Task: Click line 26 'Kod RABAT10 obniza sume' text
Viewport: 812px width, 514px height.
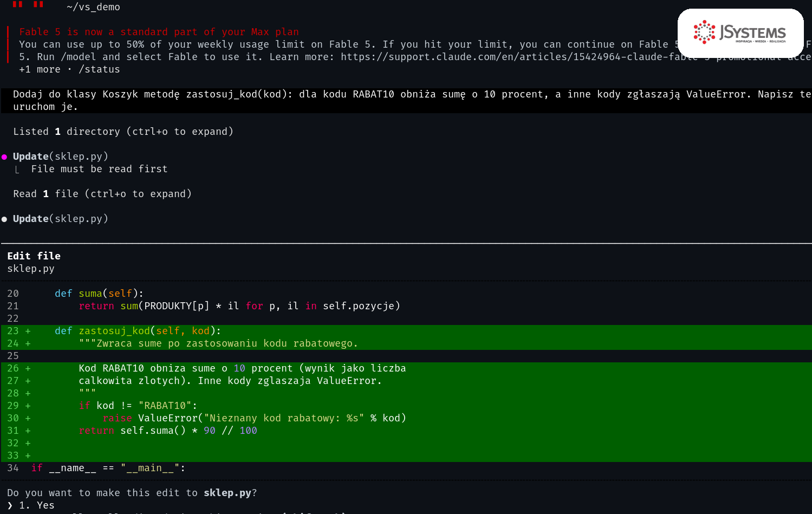Action: (x=242, y=368)
